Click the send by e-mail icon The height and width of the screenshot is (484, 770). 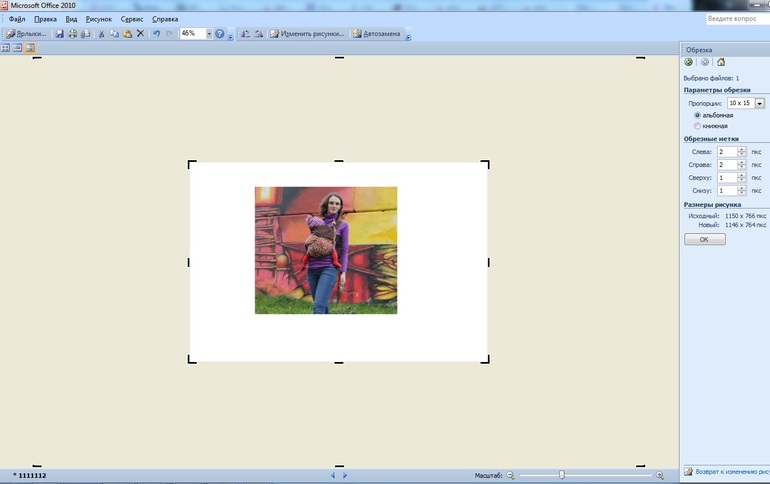click(x=85, y=34)
